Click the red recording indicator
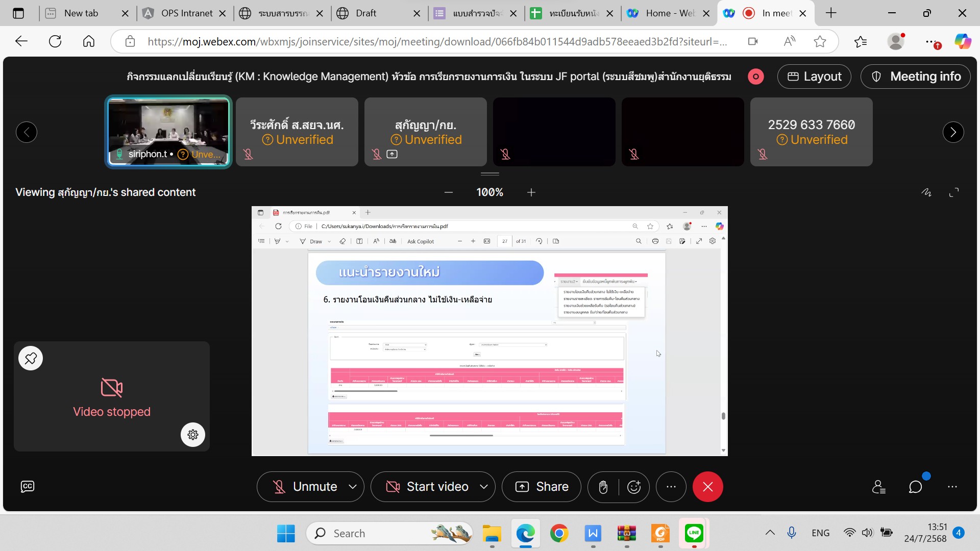Screen dimensions: 980x551 coord(755,77)
